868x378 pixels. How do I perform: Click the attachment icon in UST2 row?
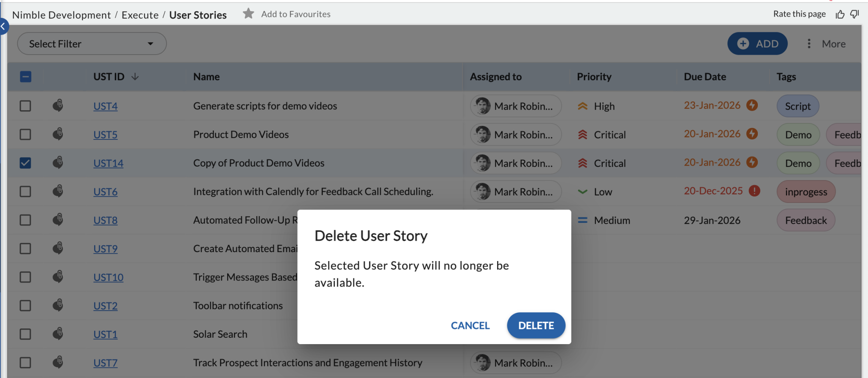click(58, 306)
